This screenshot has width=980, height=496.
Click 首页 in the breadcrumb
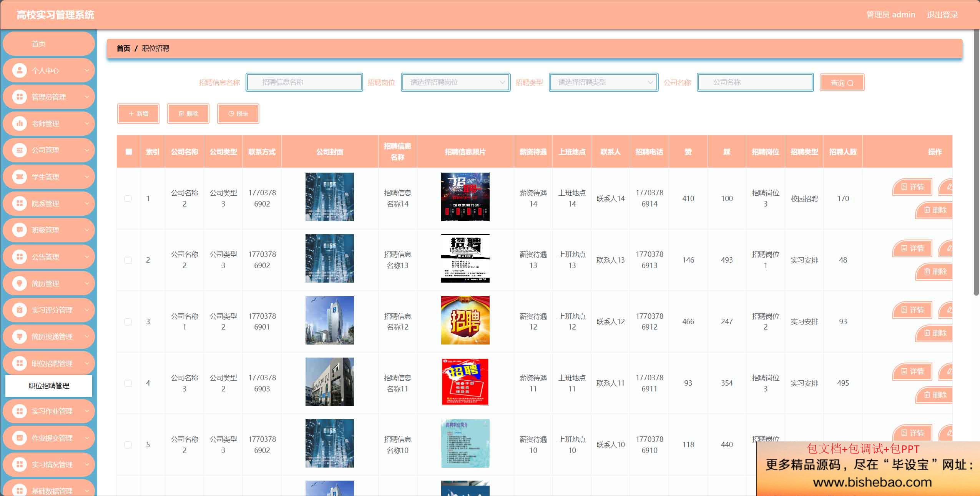(x=123, y=48)
